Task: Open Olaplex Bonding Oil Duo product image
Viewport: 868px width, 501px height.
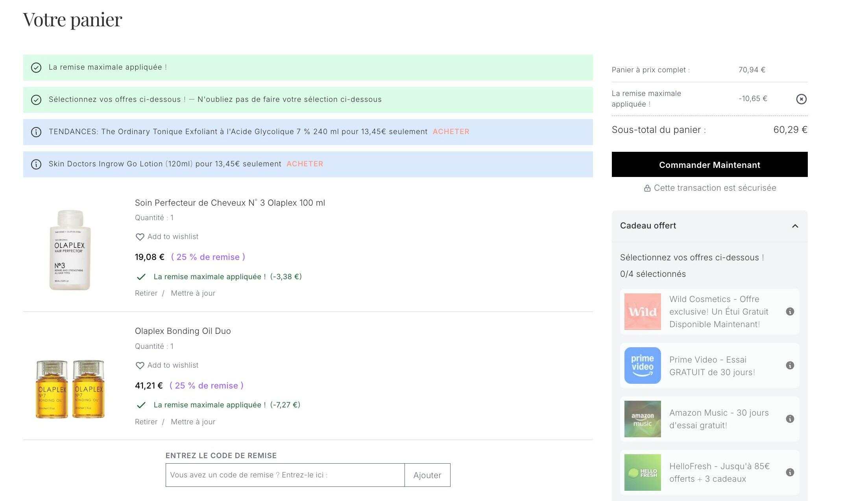Action: pyautogui.click(x=70, y=389)
